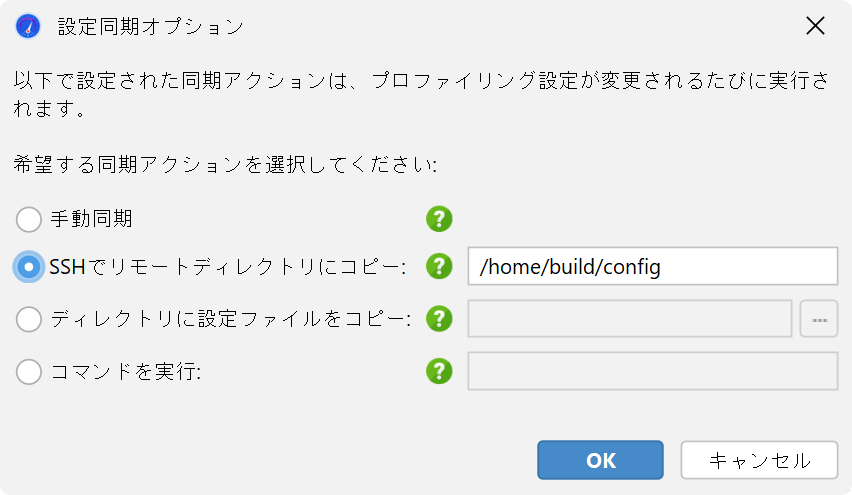Choose the コマンドを実行 radio circle

29,372
